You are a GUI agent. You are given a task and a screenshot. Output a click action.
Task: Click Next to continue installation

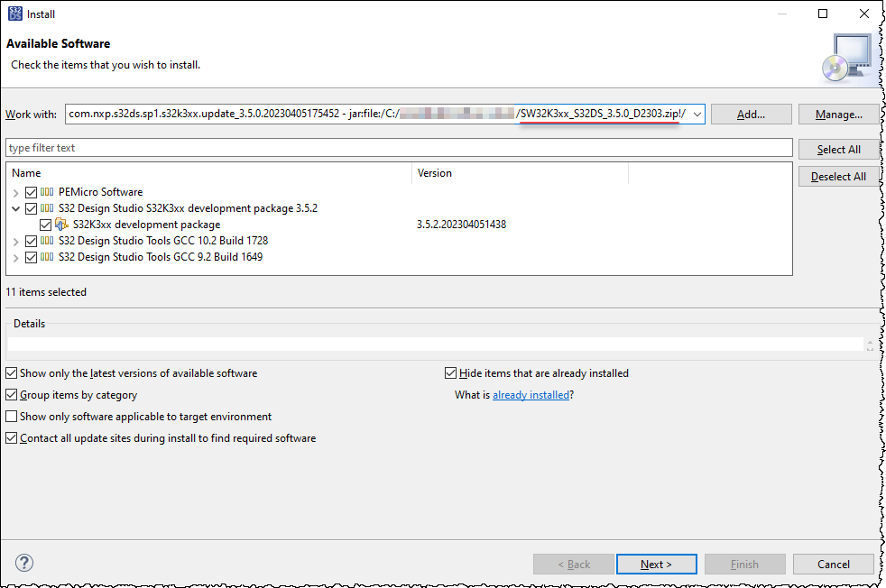(656, 564)
